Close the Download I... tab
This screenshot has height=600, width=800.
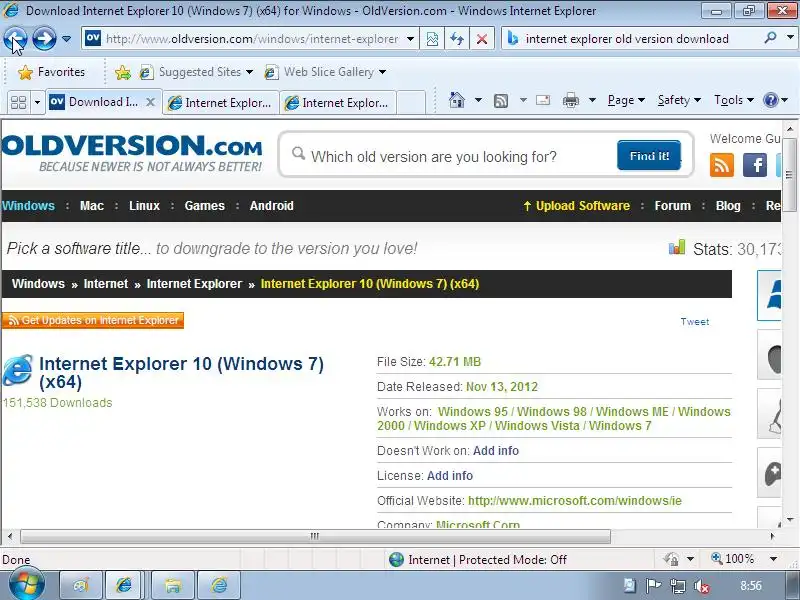150,102
